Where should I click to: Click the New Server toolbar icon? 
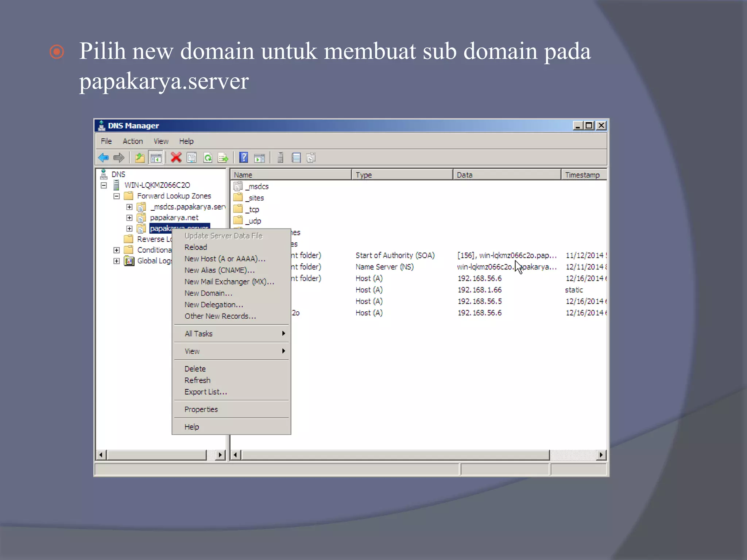point(280,157)
